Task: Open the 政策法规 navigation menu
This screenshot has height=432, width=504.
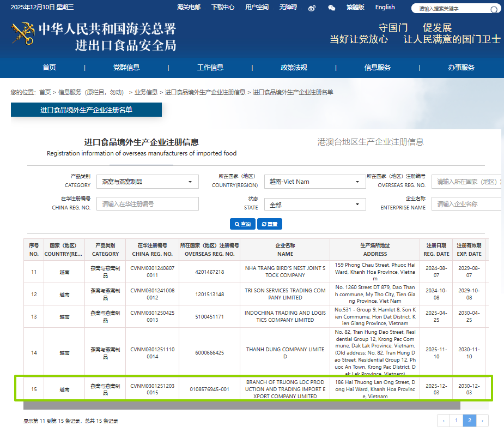Action: (294, 68)
